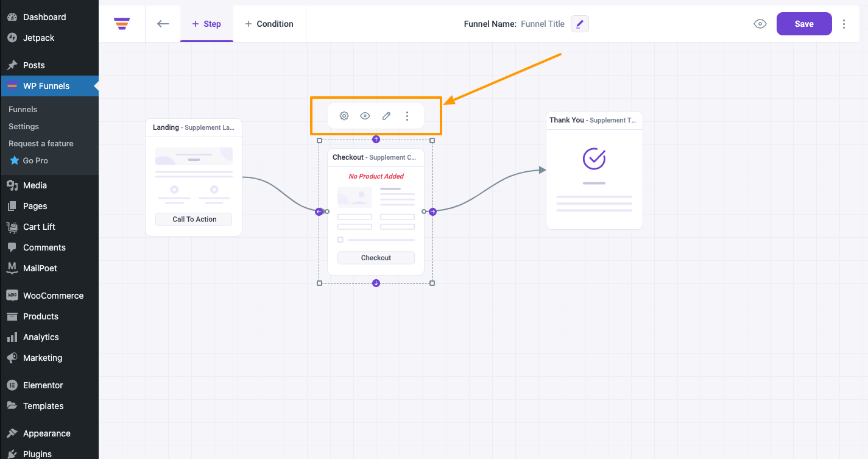Click the Elementor E icon

12,385
